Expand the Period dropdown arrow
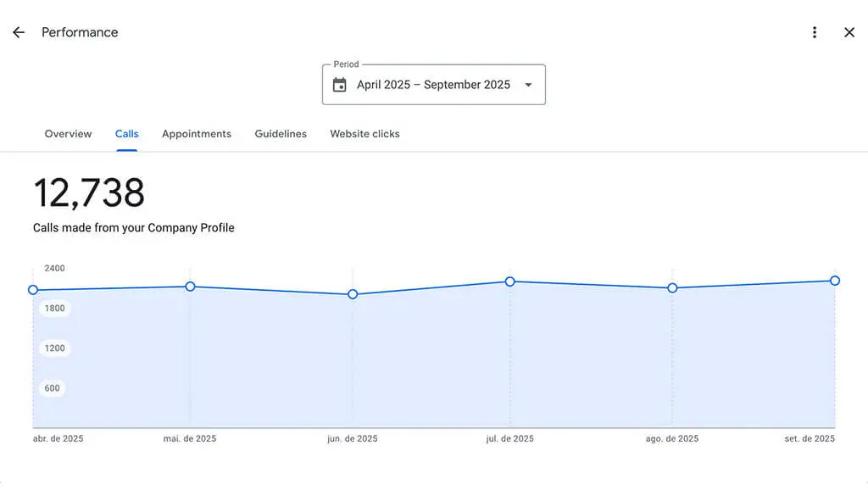Image resolution: width=868 pixels, height=496 pixels. pyautogui.click(x=528, y=85)
